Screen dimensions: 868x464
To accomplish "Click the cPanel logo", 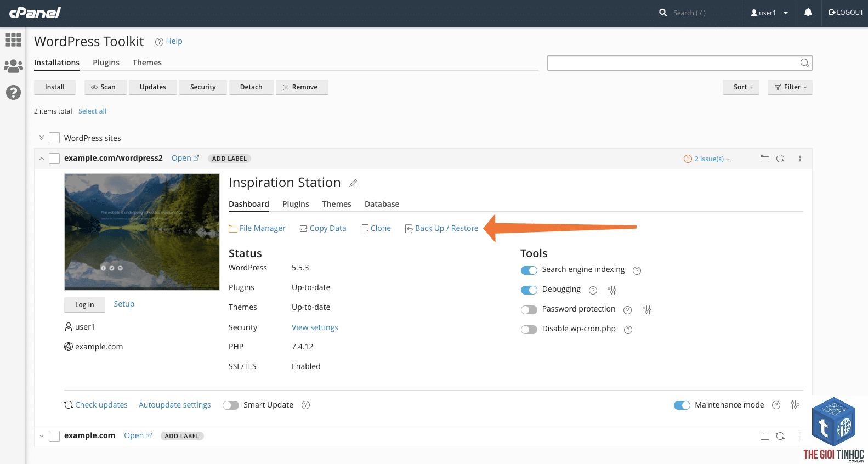I will [x=35, y=13].
